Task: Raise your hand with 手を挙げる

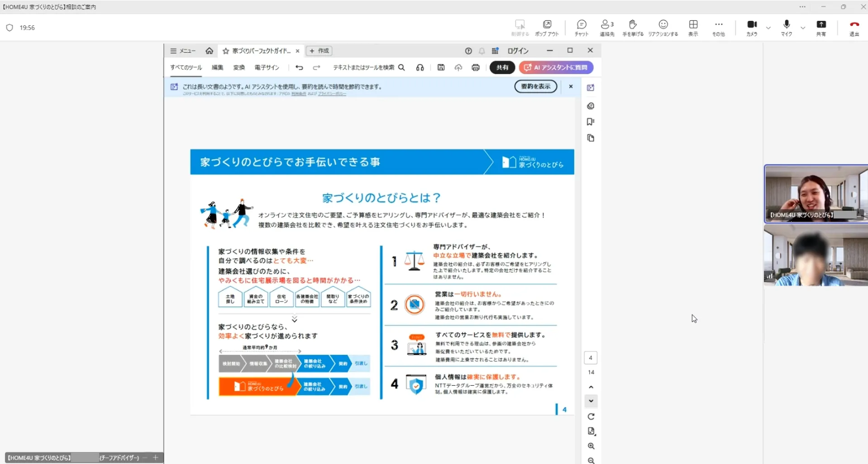Action: tap(633, 28)
